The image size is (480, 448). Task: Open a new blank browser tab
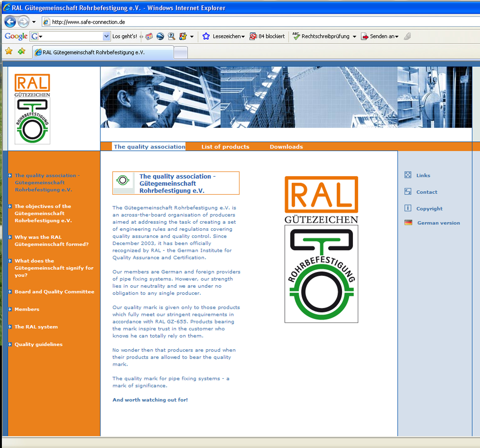point(181,53)
